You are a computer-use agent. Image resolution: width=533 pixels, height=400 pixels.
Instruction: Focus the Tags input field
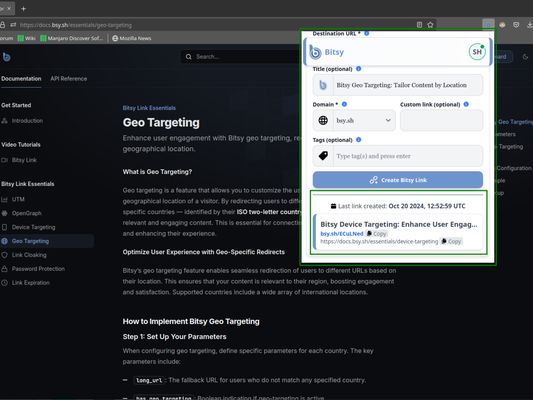tap(407, 156)
